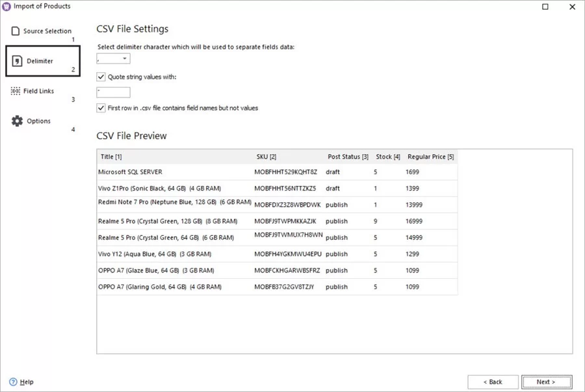Click inside the quote character input field
Viewport: 585px width, 392px height.
pos(112,92)
